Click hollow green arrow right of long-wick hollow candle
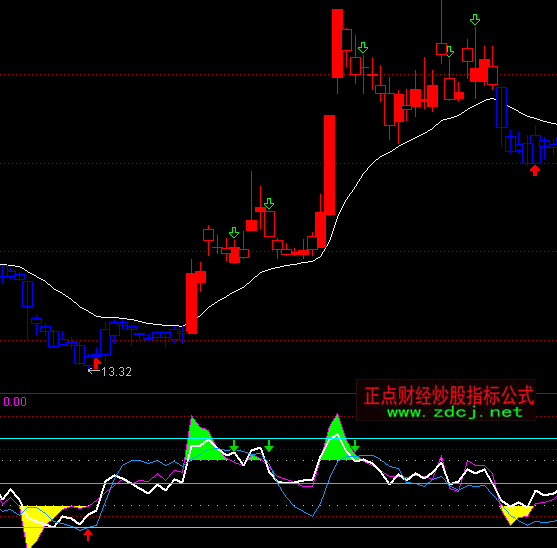This screenshot has width=557, height=548. click(x=450, y=52)
